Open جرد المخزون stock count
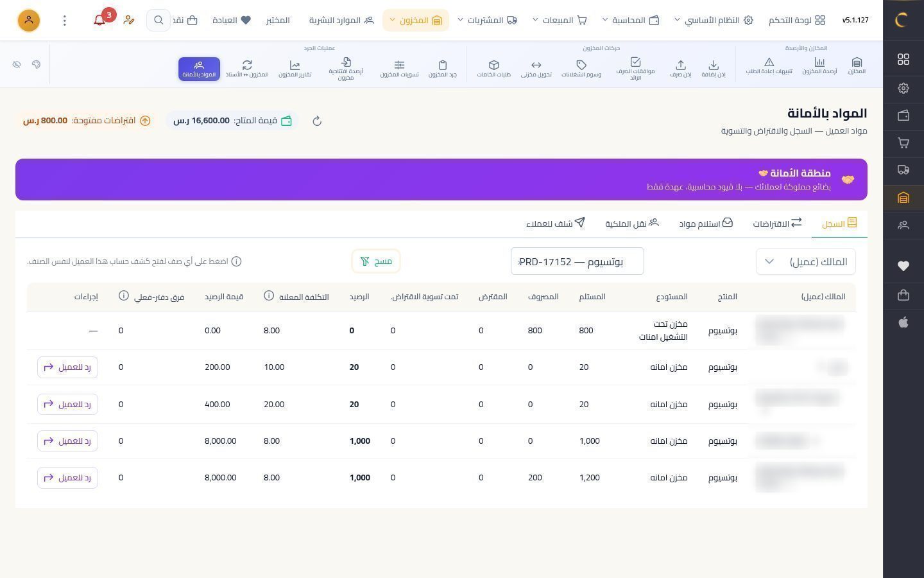Viewport: 924px width, 578px height. pos(442,68)
